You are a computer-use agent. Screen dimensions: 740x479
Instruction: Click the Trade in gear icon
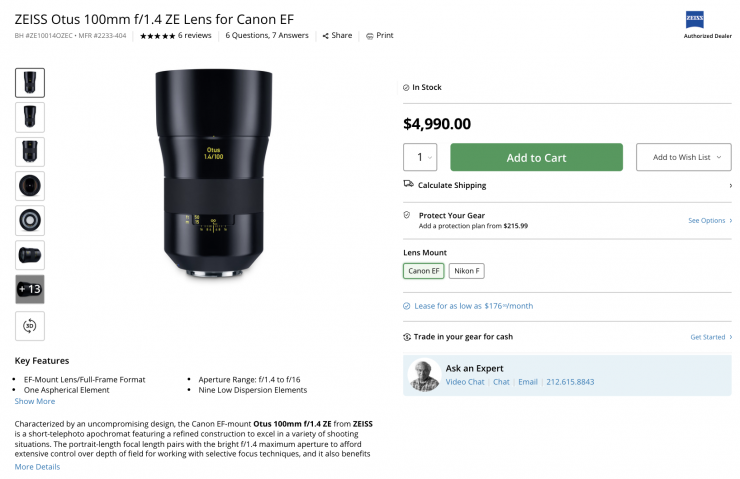(x=407, y=337)
